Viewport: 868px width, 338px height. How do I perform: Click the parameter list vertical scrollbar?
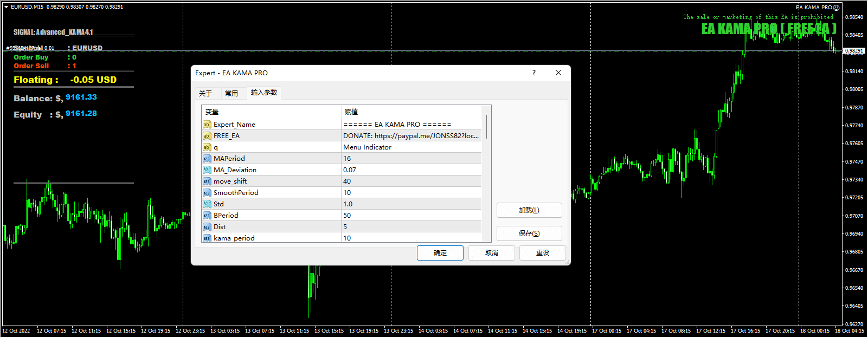pyautogui.click(x=486, y=127)
